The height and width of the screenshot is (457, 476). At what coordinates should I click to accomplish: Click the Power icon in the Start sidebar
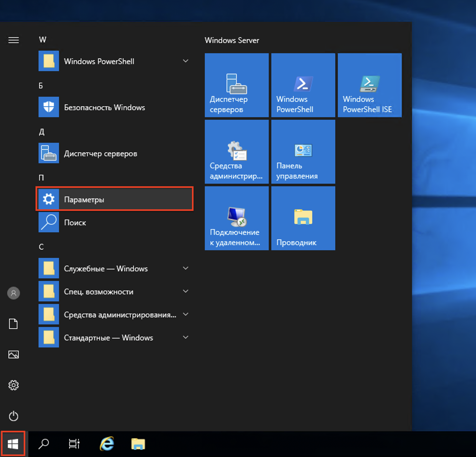click(13, 416)
